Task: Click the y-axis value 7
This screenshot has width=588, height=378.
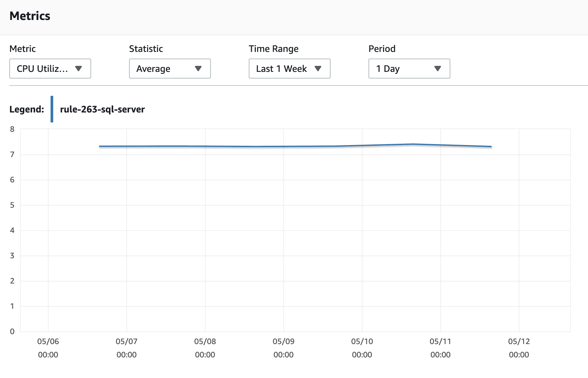Action: click(12, 154)
